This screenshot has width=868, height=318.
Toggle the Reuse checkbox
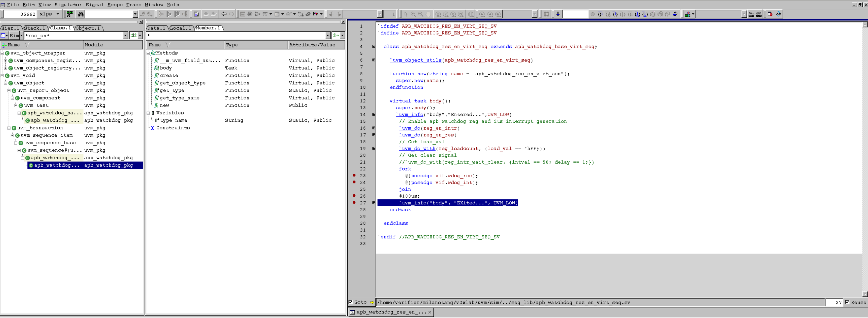click(847, 302)
